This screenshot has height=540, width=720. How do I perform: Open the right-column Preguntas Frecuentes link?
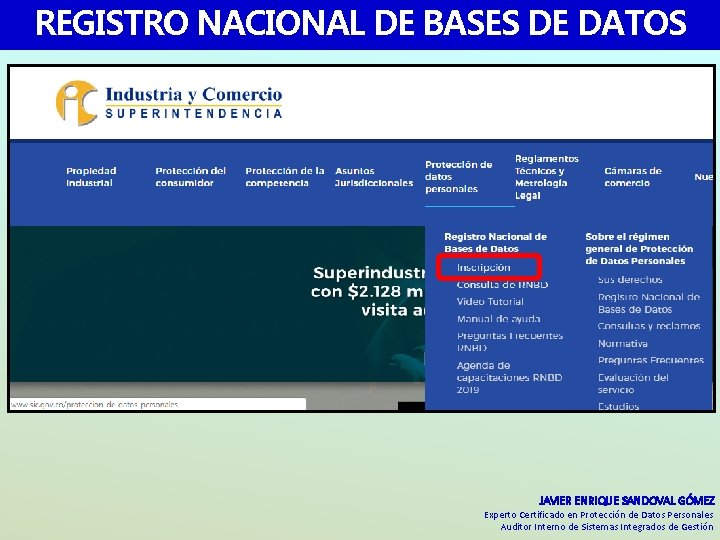tap(651, 360)
